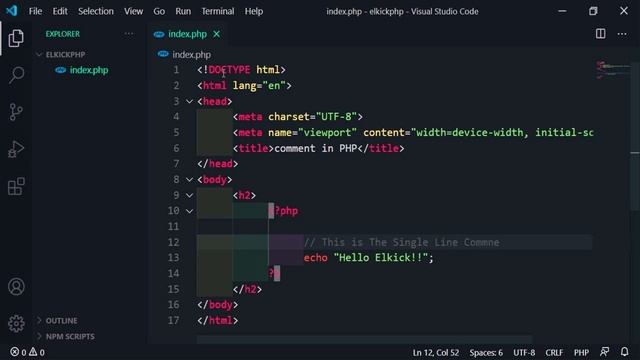Viewport: 640px width, 360px height.
Task: Open the Search view icon
Action: coord(16,75)
